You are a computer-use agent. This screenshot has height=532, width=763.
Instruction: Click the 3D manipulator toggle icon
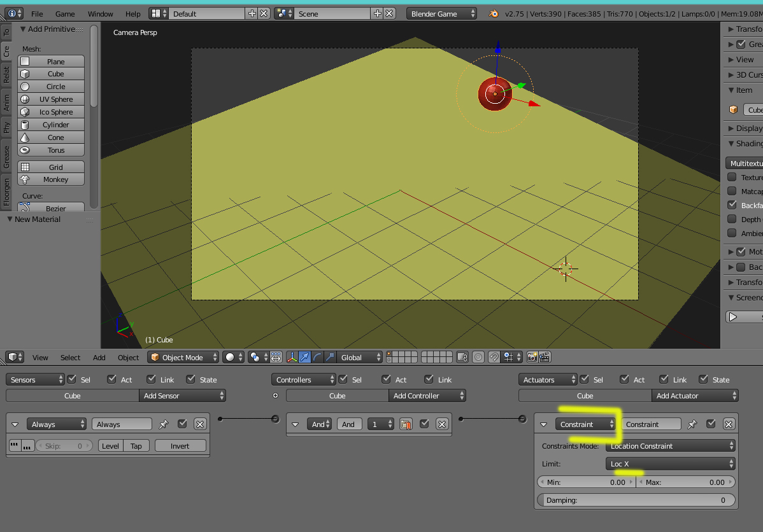pos(292,358)
